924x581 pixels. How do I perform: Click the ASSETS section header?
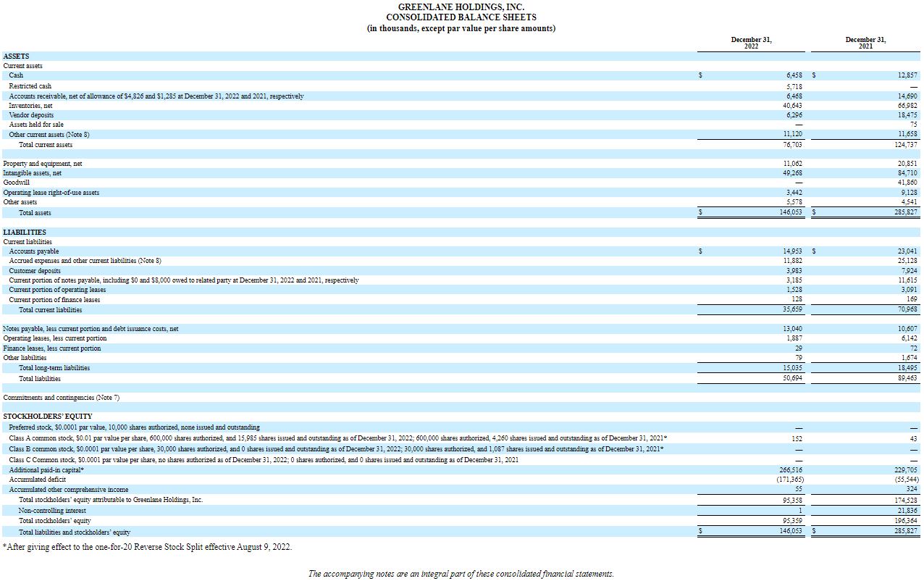tap(16, 56)
